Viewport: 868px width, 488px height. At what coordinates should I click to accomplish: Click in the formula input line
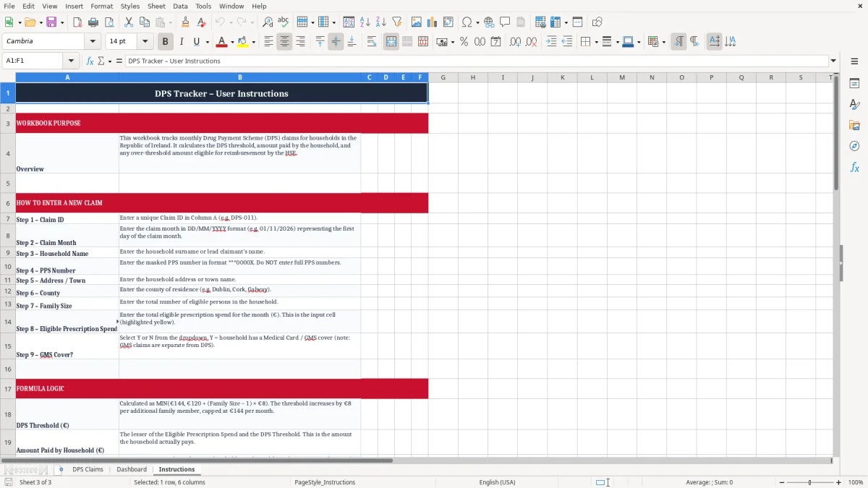tap(477, 61)
